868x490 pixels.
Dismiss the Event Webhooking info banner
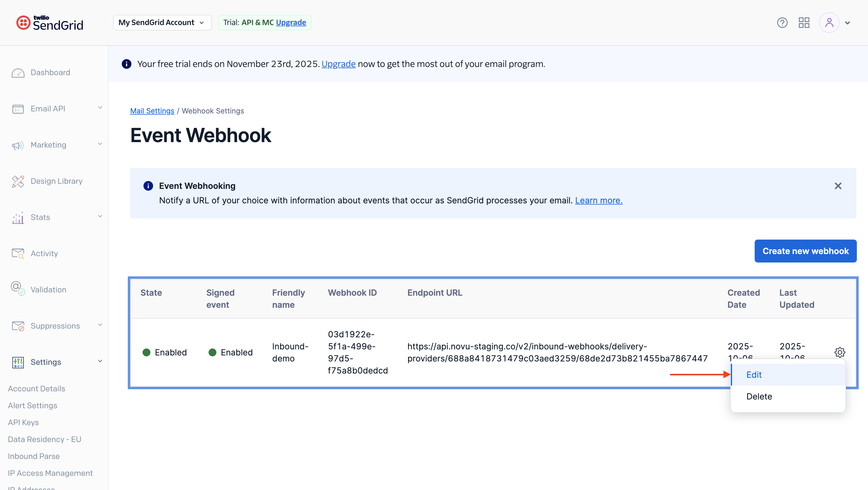(x=838, y=186)
